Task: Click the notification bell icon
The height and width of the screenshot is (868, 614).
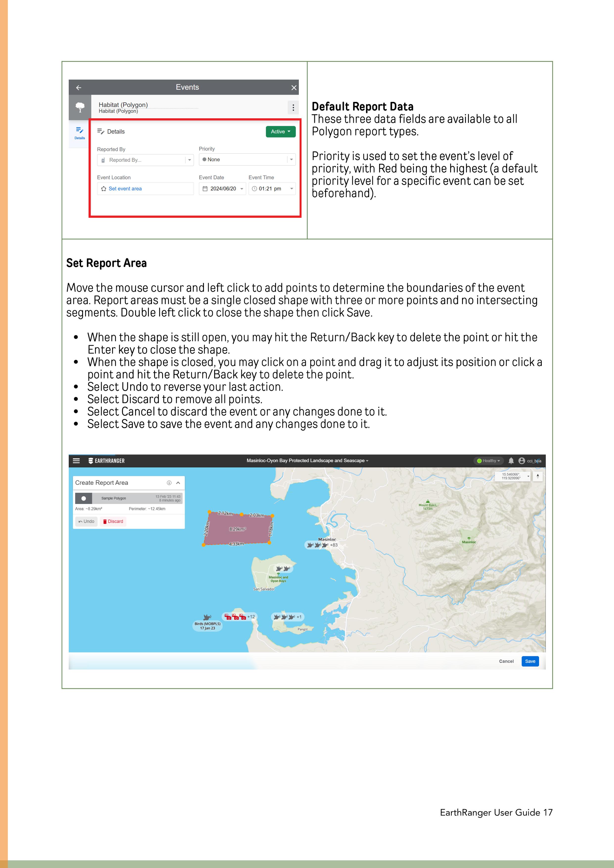Action: click(511, 461)
